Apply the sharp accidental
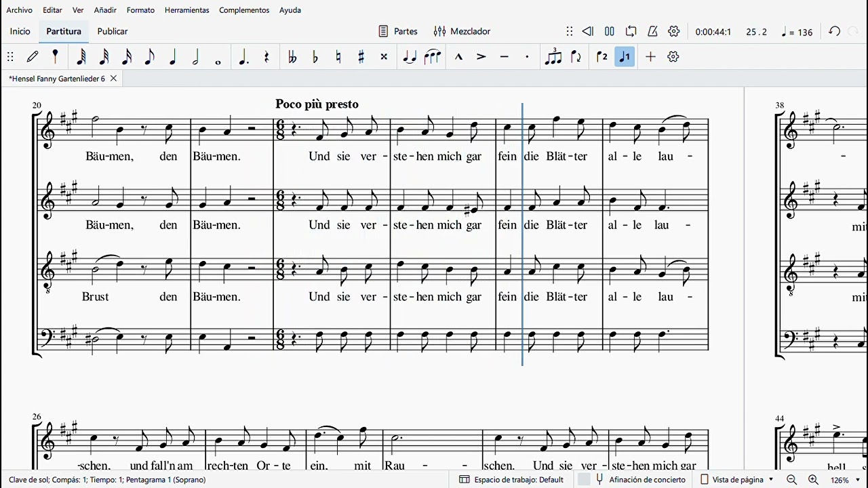Screen dimensions: 868x488 click(361, 57)
